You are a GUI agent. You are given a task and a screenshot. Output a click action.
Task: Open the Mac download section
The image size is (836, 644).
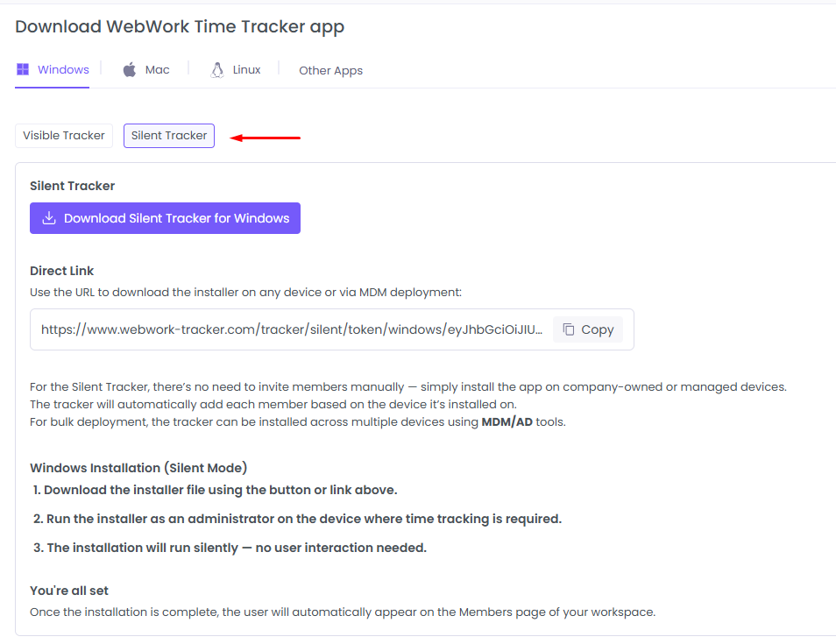(146, 69)
